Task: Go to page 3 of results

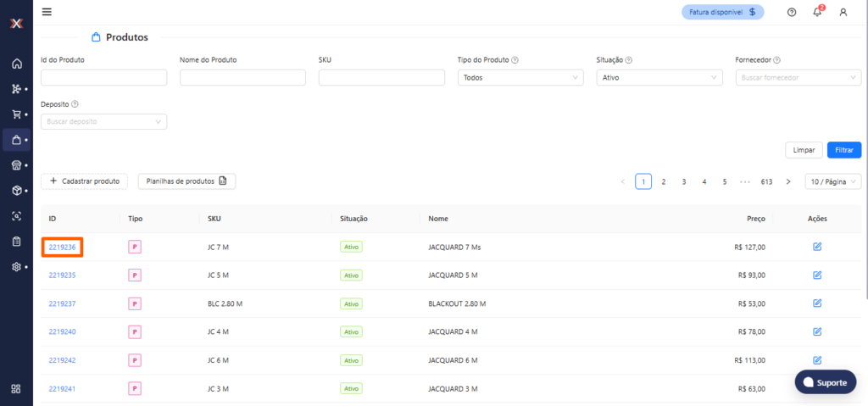Action: [684, 181]
